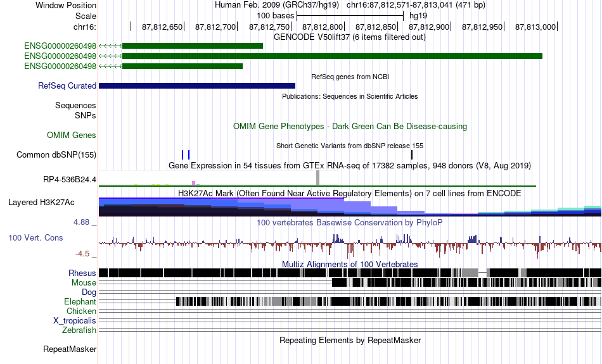Click the H3K27Ac Mark ENCODE track title

click(350, 193)
